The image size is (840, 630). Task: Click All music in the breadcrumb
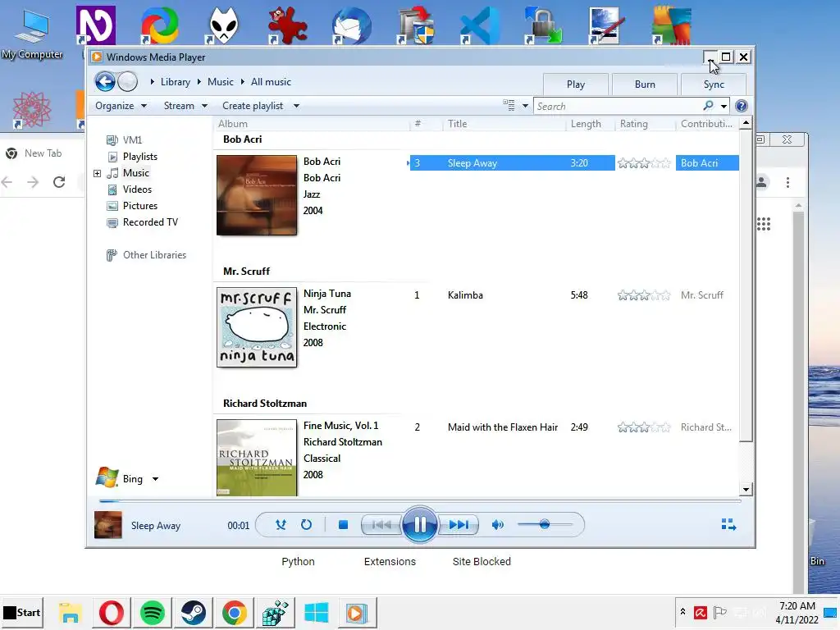(x=271, y=82)
